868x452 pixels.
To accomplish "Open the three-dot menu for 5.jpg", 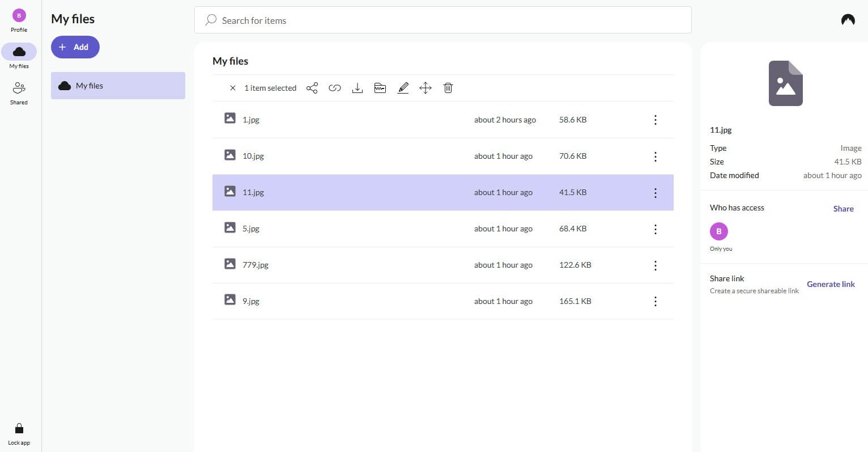I will pos(656,229).
